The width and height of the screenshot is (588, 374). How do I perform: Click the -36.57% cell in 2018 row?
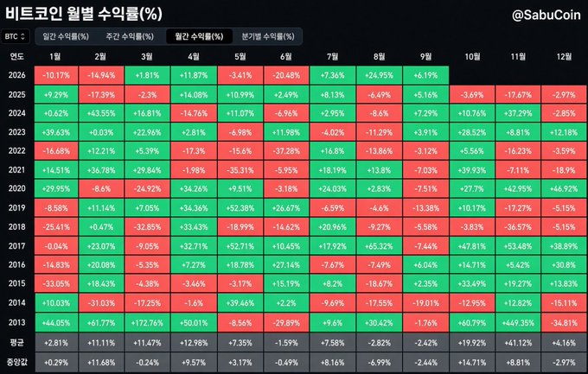[x=518, y=226]
